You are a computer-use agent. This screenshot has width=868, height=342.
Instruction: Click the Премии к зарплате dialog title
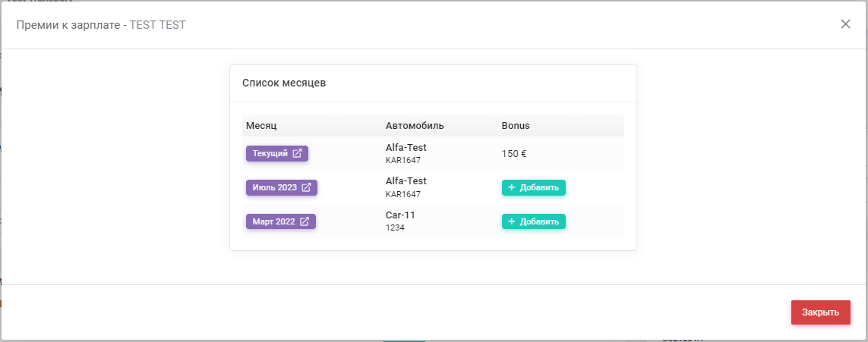[x=101, y=25]
